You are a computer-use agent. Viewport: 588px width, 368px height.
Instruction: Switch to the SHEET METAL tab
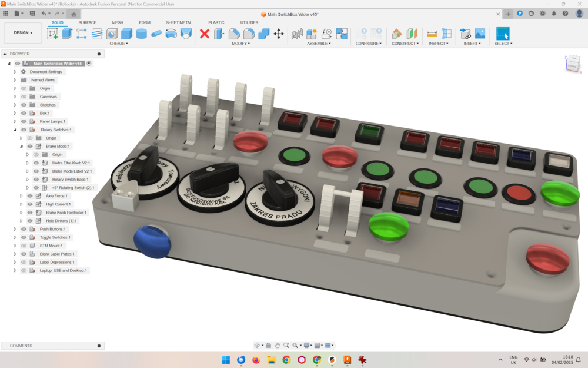pyautogui.click(x=179, y=22)
